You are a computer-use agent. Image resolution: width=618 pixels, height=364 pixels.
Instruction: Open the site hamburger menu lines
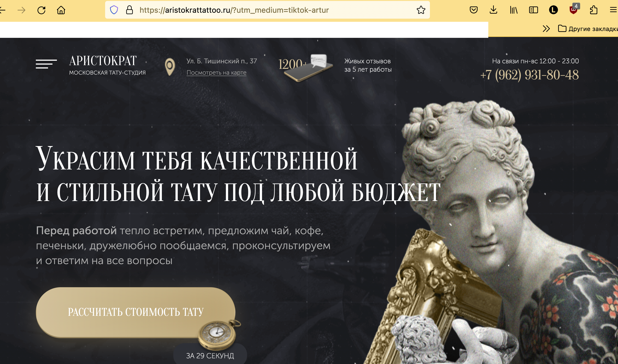46,64
